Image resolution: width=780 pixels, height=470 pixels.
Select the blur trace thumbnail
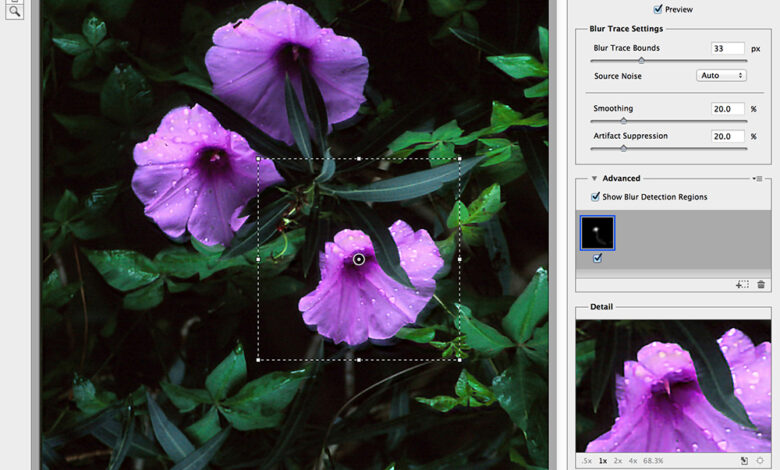[x=598, y=232]
